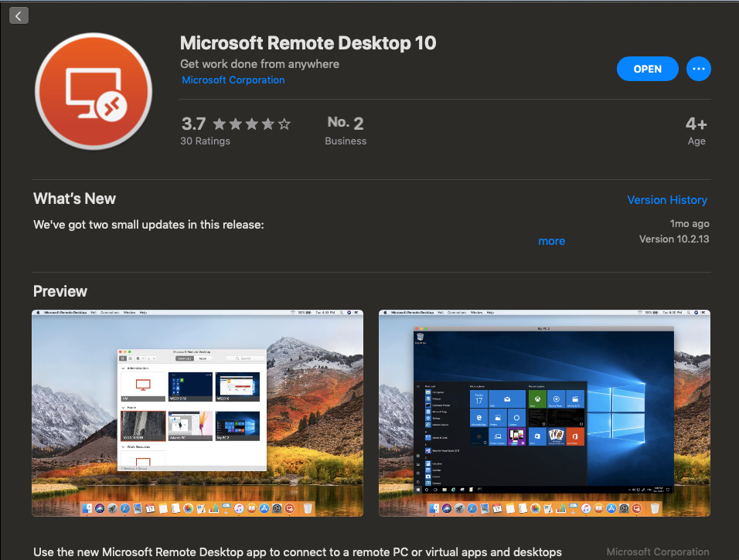The height and width of the screenshot is (560, 739).
Task: Go back using the back chevron button
Action: coord(19,15)
